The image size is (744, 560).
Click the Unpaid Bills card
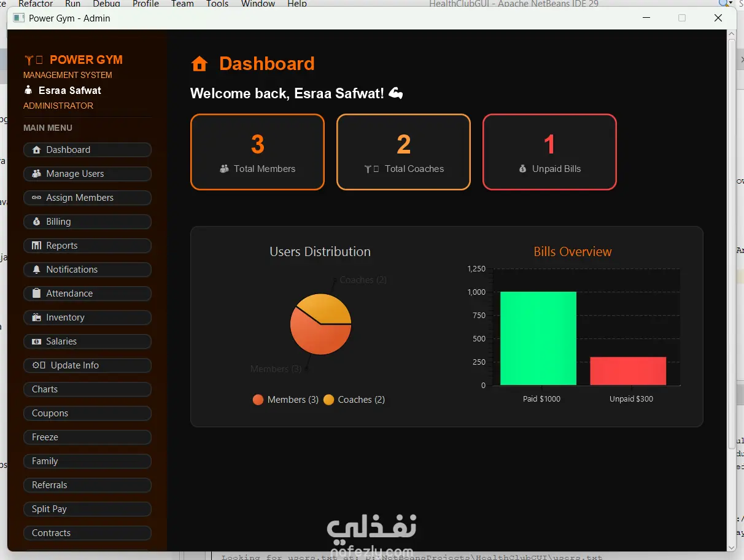click(x=549, y=152)
